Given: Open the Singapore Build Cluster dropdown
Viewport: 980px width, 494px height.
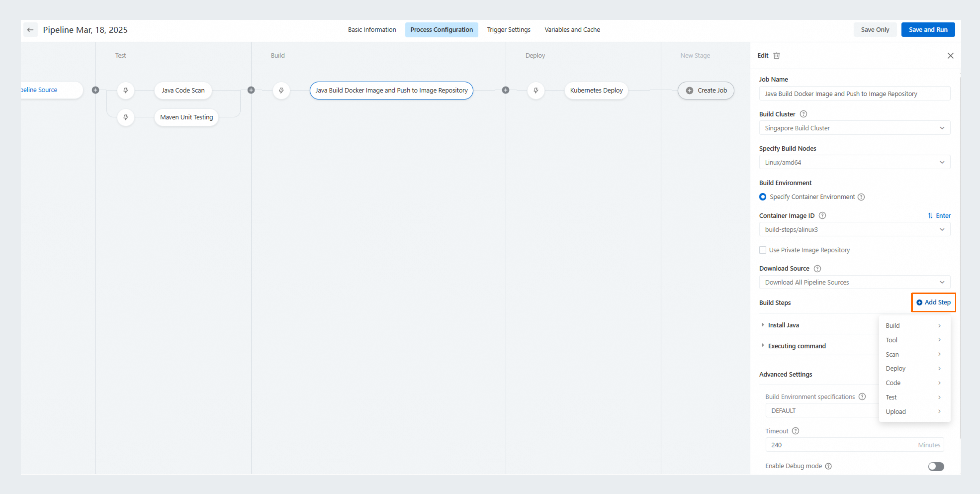Looking at the screenshot, I should [854, 128].
